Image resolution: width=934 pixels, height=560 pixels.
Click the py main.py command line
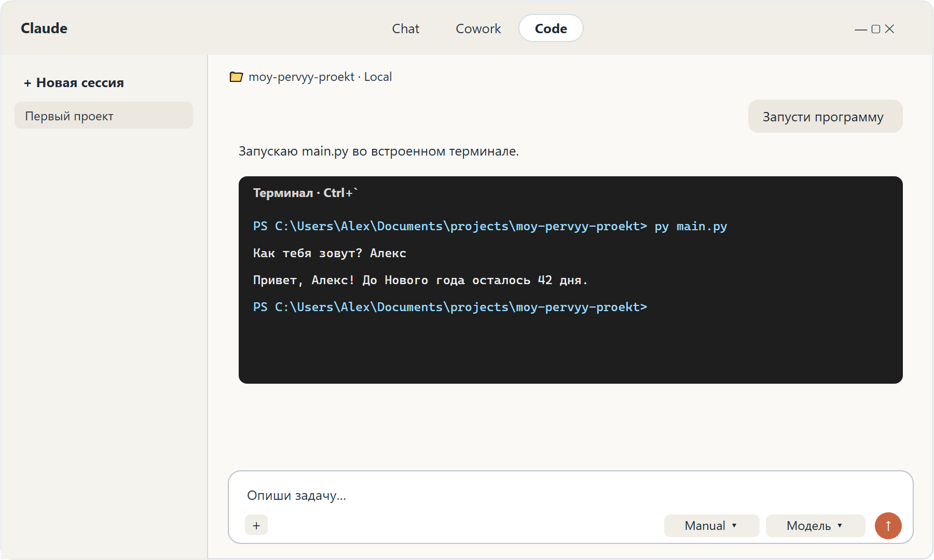(x=490, y=227)
